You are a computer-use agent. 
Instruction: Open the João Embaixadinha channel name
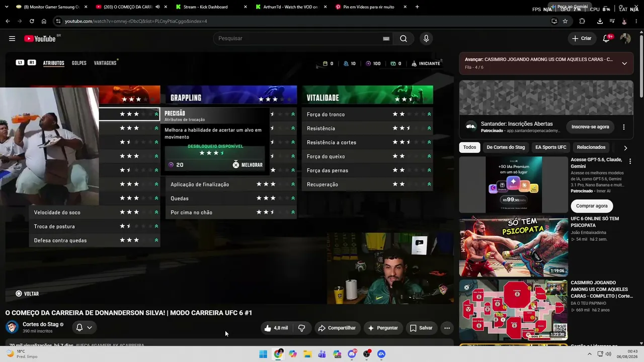click(589, 232)
